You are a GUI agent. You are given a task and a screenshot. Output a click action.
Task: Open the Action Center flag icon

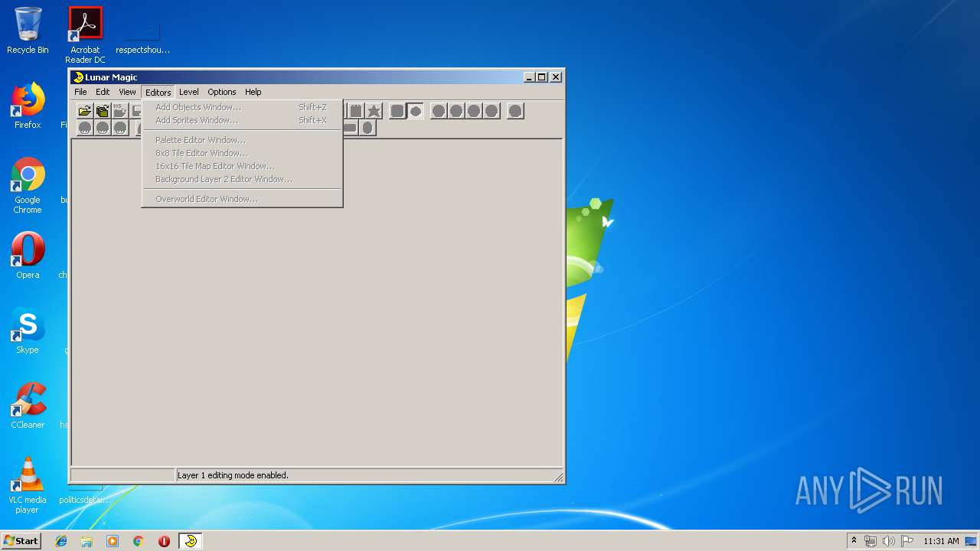point(907,541)
